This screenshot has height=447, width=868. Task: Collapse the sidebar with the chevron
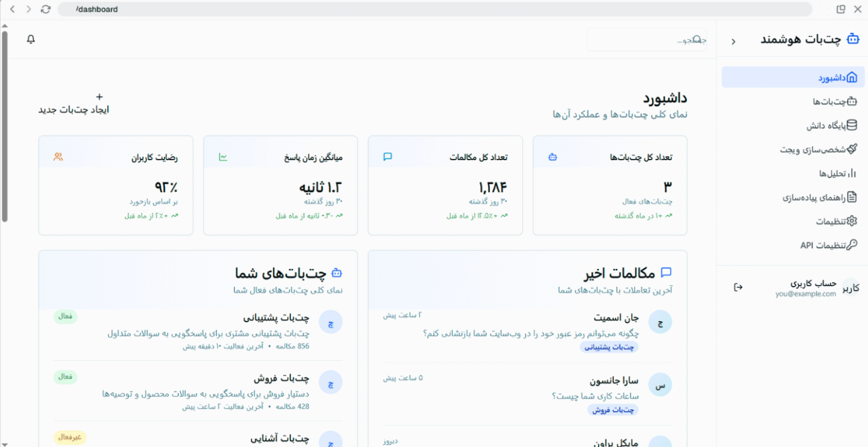coord(733,41)
